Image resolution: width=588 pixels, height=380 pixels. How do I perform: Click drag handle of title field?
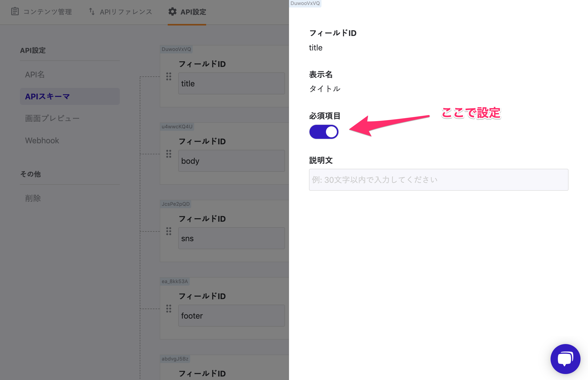click(x=169, y=76)
